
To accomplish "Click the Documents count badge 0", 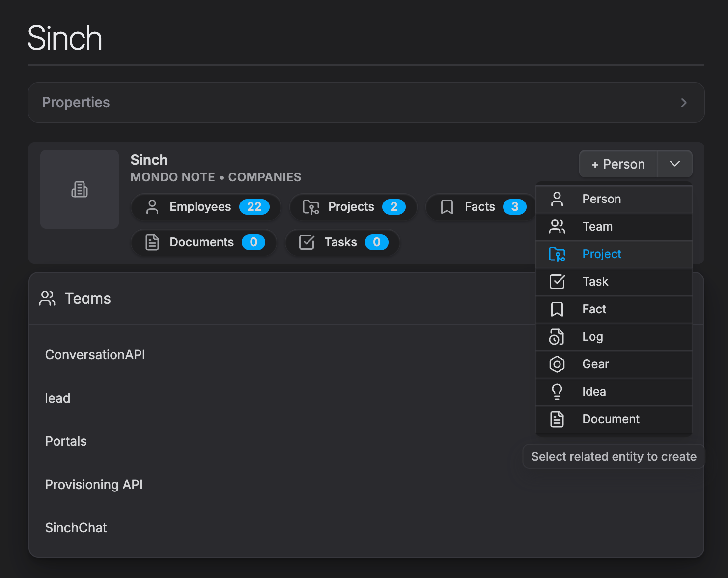I will [x=253, y=242].
